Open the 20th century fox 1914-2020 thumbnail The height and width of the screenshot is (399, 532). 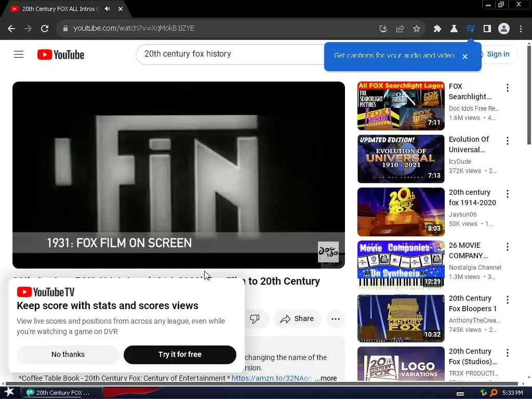401,212
